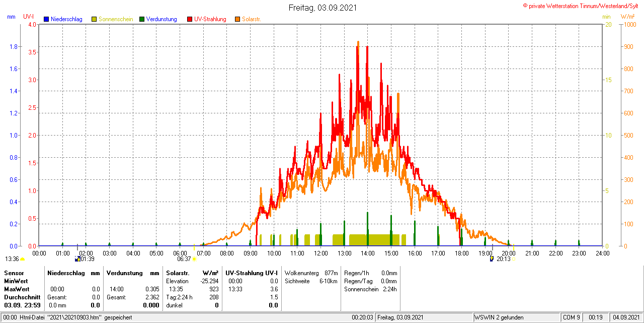Click the orange Solarstr. legend swatch

[x=237, y=19]
